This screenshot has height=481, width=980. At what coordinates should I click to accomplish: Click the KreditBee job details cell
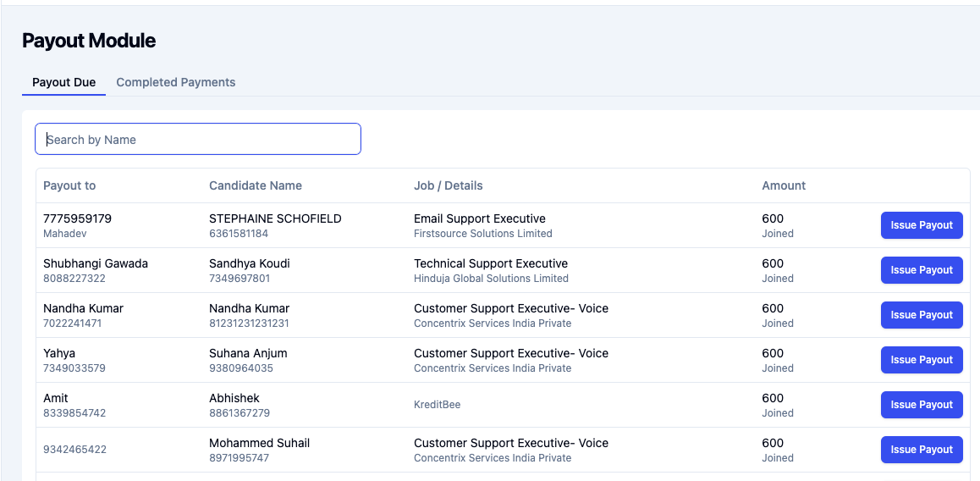437,405
